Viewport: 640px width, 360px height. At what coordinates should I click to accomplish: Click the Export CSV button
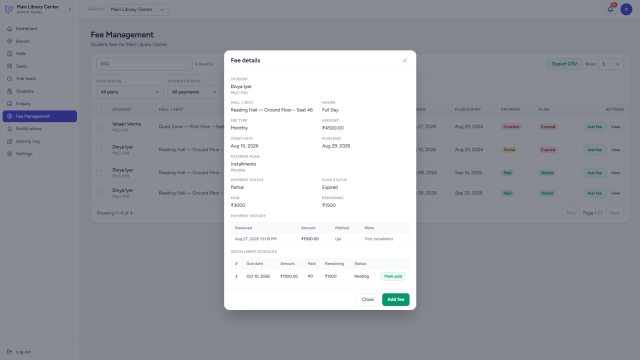(564, 64)
